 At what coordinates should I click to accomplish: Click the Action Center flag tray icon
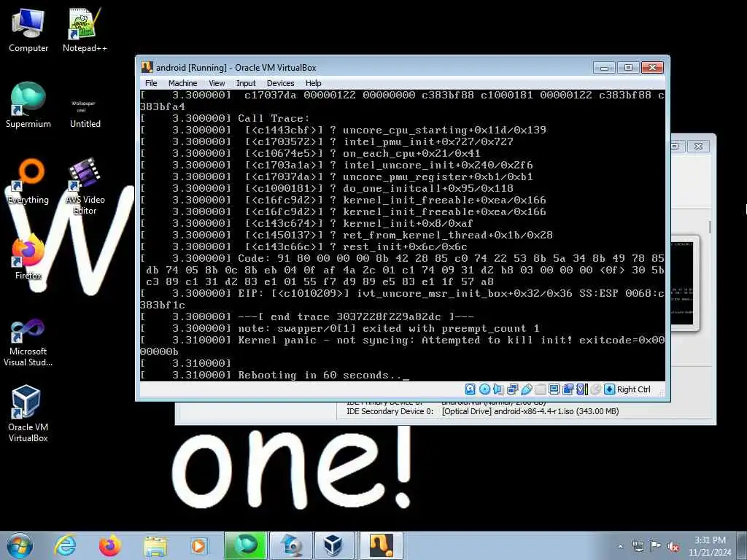(656, 547)
